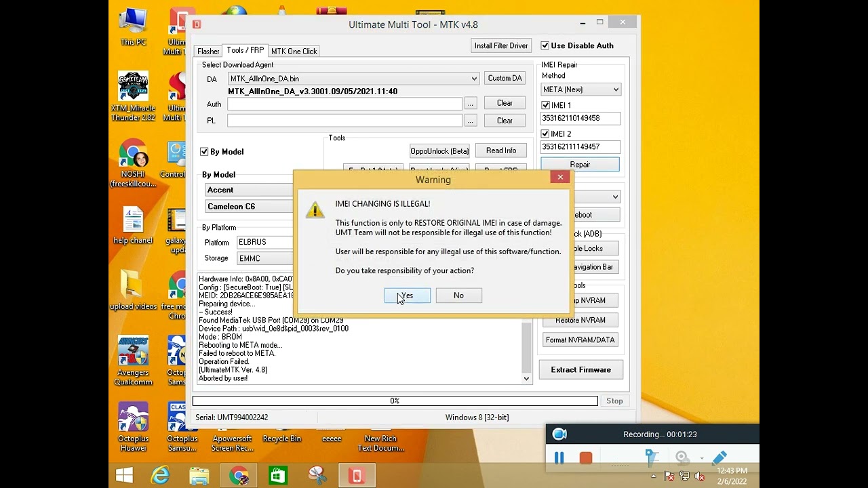Open Octoplus Huawei desktop shortcut
Viewport: 868px width, 488px height.
click(x=134, y=427)
